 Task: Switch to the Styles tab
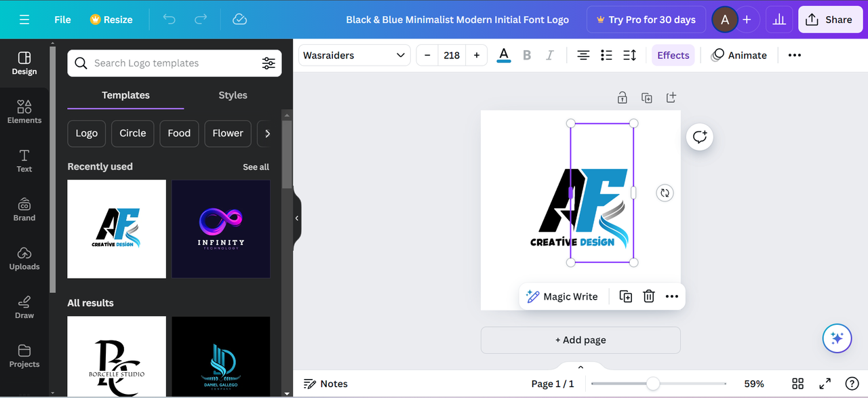coord(233,96)
